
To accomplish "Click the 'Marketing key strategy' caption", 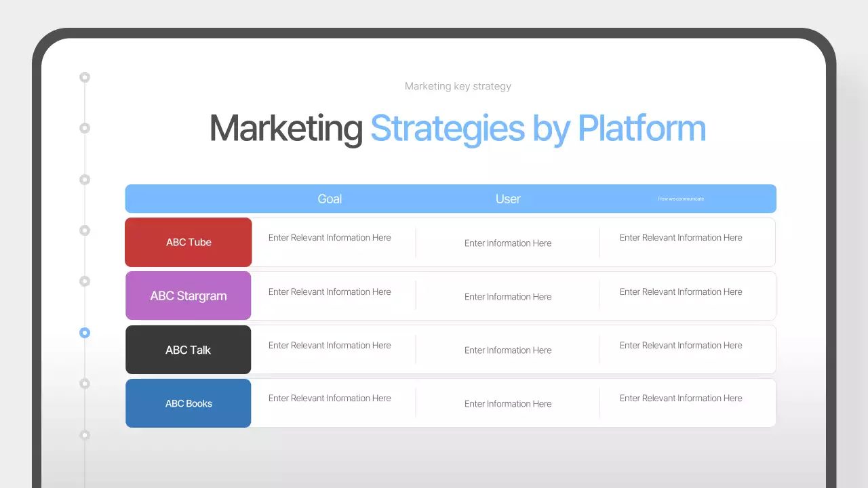I will click(x=458, y=86).
